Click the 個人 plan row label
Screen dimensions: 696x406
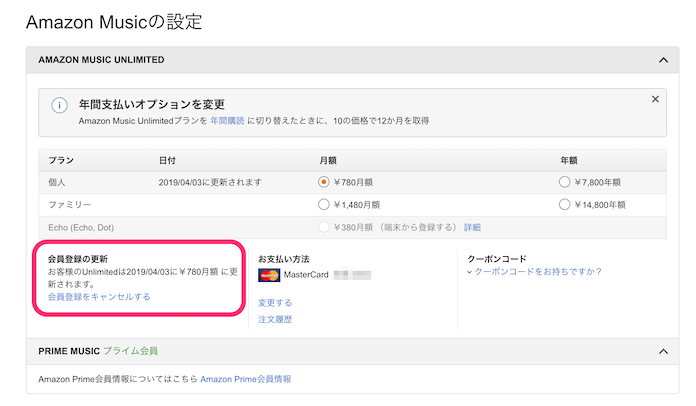[57, 182]
